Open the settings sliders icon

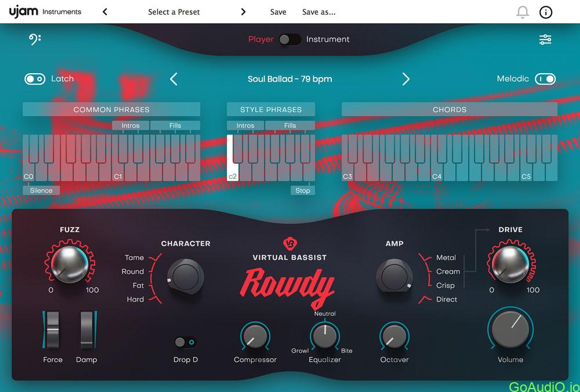(x=545, y=39)
